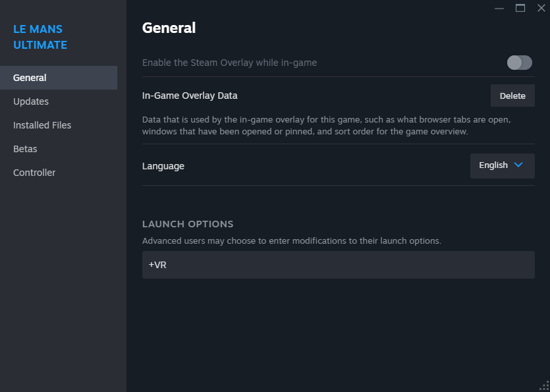
Task: Maximize the properties window
Action: (x=520, y=8)
